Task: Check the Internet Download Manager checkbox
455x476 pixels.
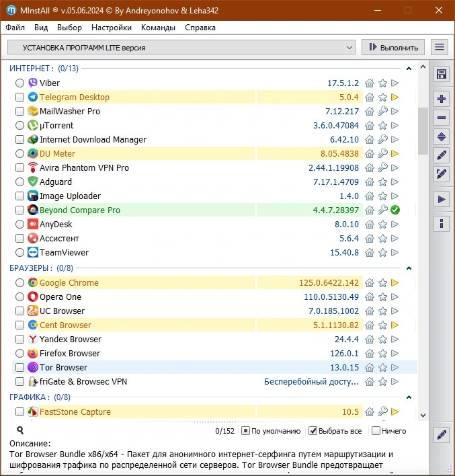Action: coord(19,139)
